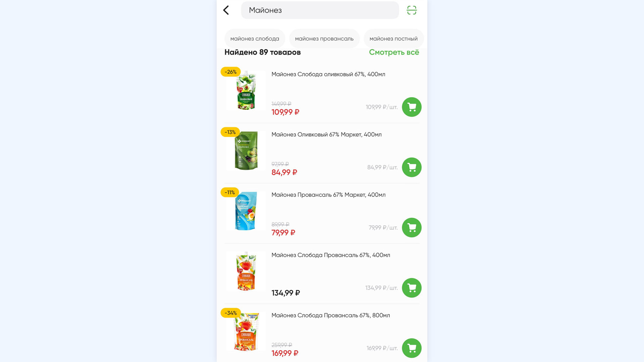This screenshot has height=362, width=644.
Task: Focus the Майонез search field
Action: (x=320, y=10)
